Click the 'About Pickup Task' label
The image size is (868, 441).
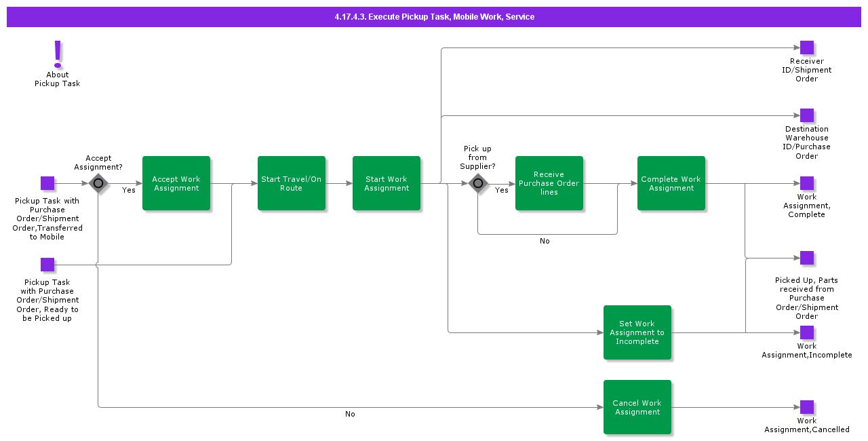pyautogui.click(x=58, y=79)
